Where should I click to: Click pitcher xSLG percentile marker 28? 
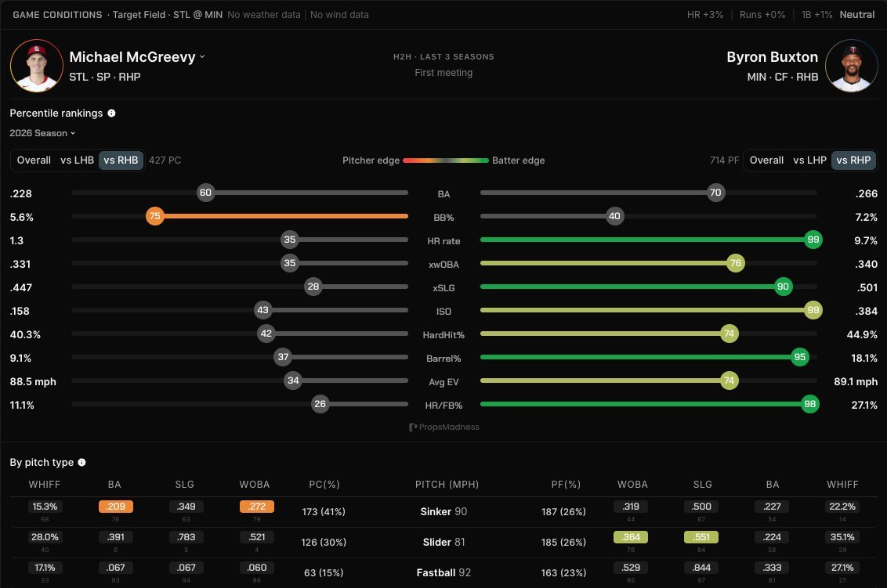[313, 287]
